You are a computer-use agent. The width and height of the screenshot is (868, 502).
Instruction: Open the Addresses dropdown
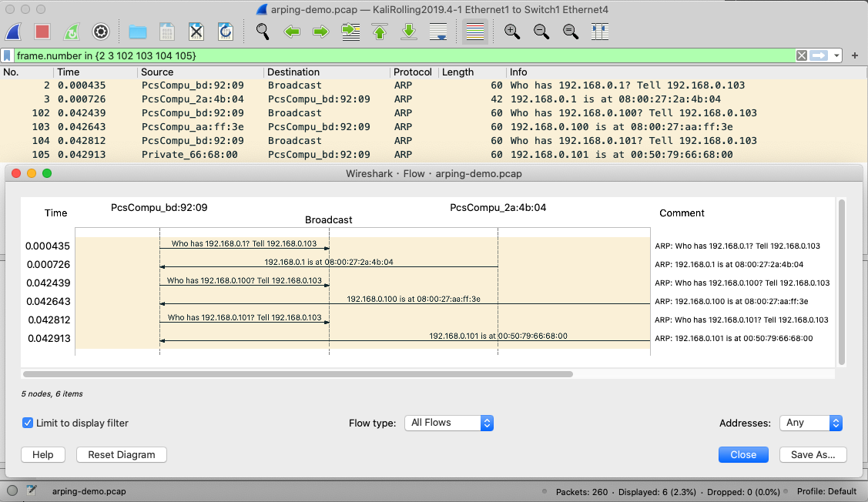813,423
